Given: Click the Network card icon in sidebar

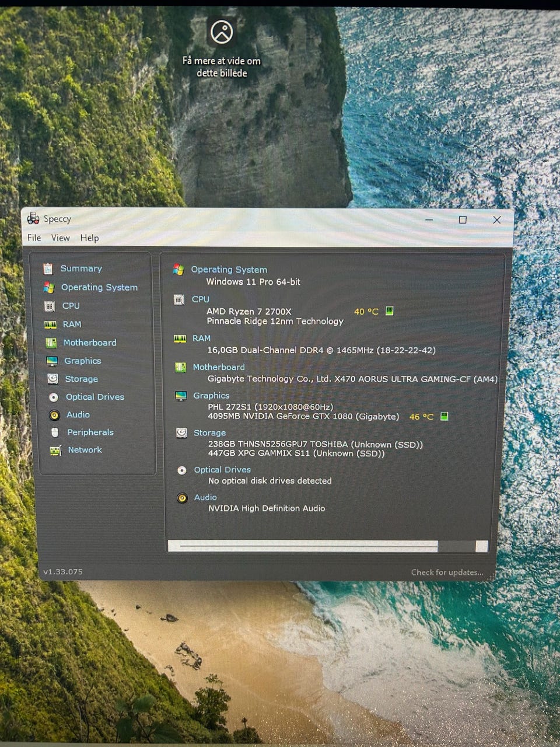Looking at the screenshot, I should 55,450.
